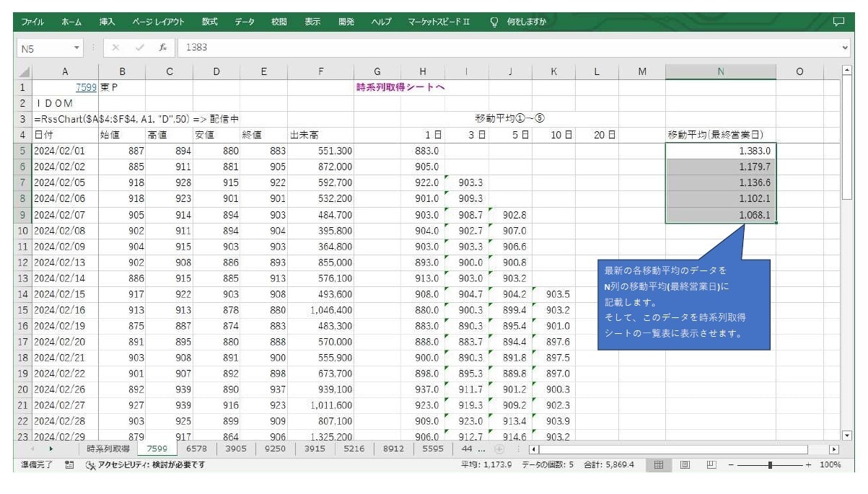Image resolution: width=868 pixels, height=494 pixels.
Task: Select column F header
Action: (320, 72)
